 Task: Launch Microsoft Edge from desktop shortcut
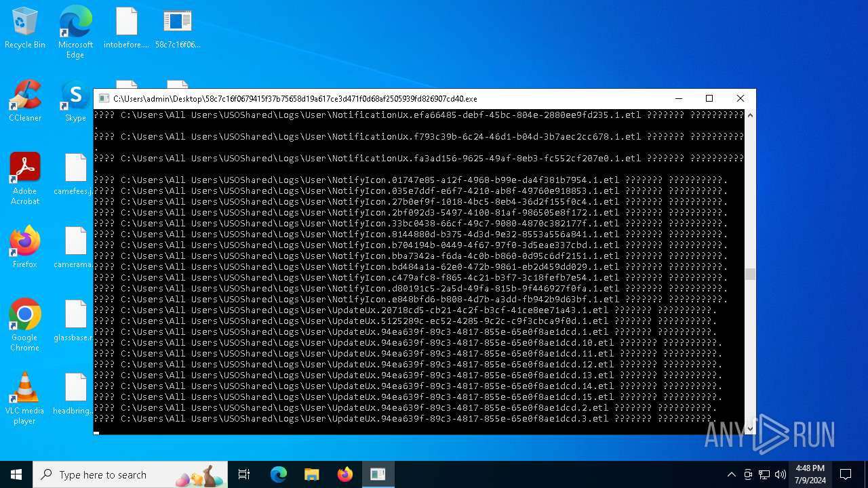75,32
